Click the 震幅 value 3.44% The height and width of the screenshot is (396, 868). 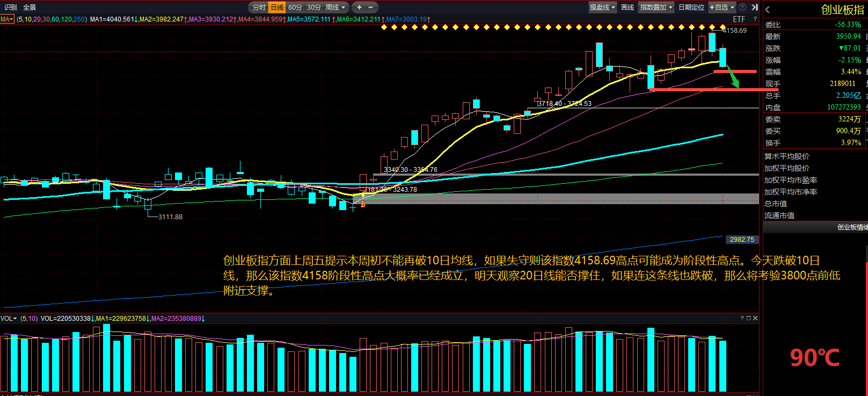(x=851, y=72)
